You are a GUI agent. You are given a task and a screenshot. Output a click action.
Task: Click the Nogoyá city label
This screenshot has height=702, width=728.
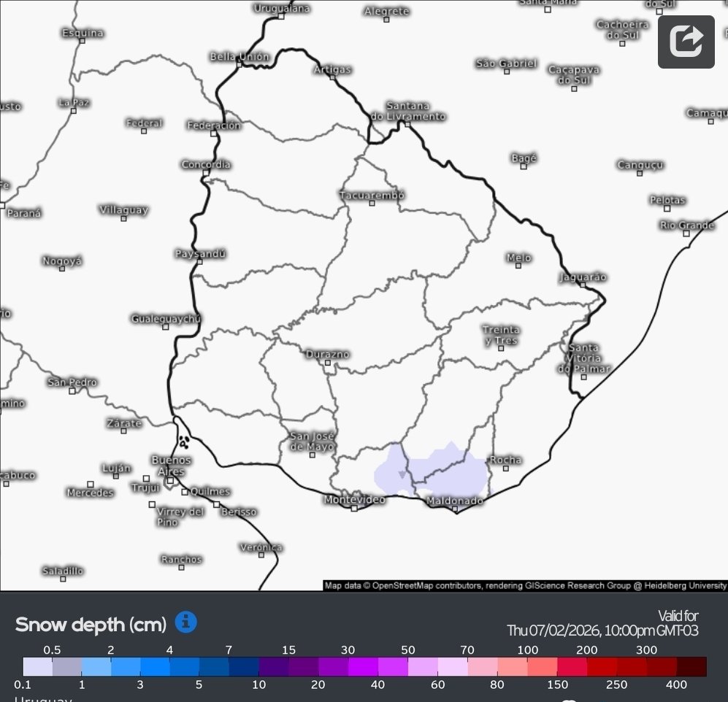click(x=62, y=261)
